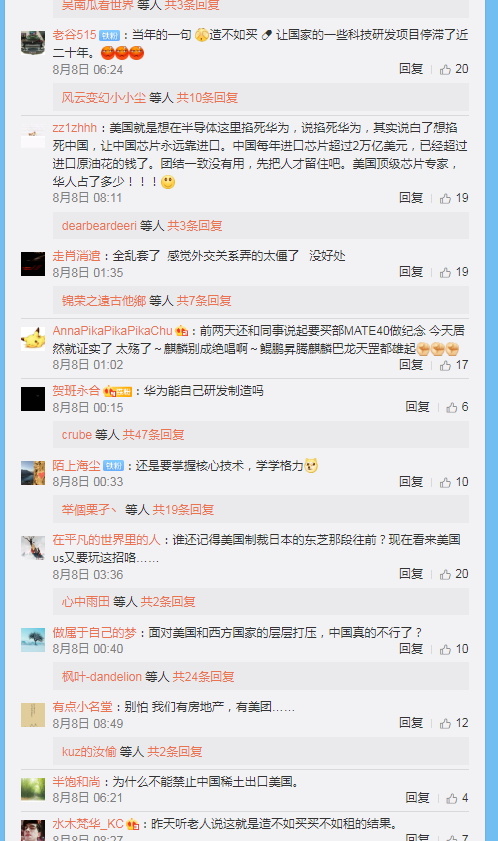This screenshot has width=498, height=841.
Task: Open AnnaPikaPikaPikaChu's Pikachu avatar
Action: click(x=33, y=338)
